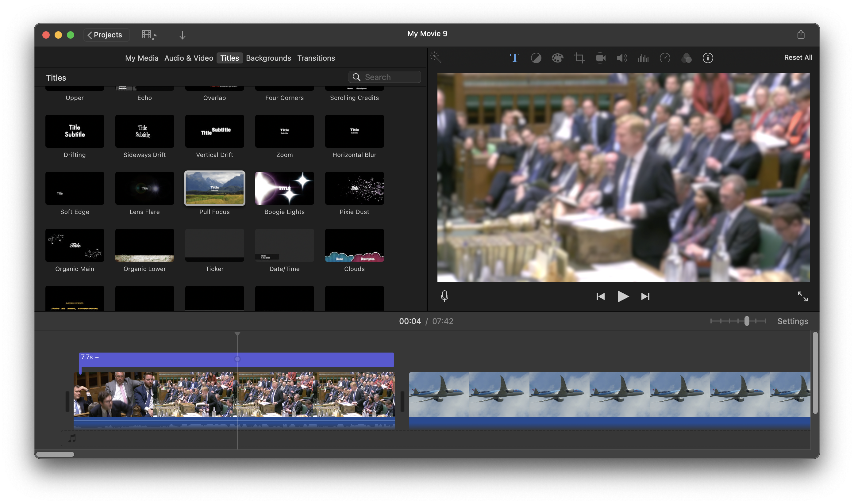The image size is (854, 504).
Task: Open noise reduction and equalizer icon
Action: tap(643, 58)
